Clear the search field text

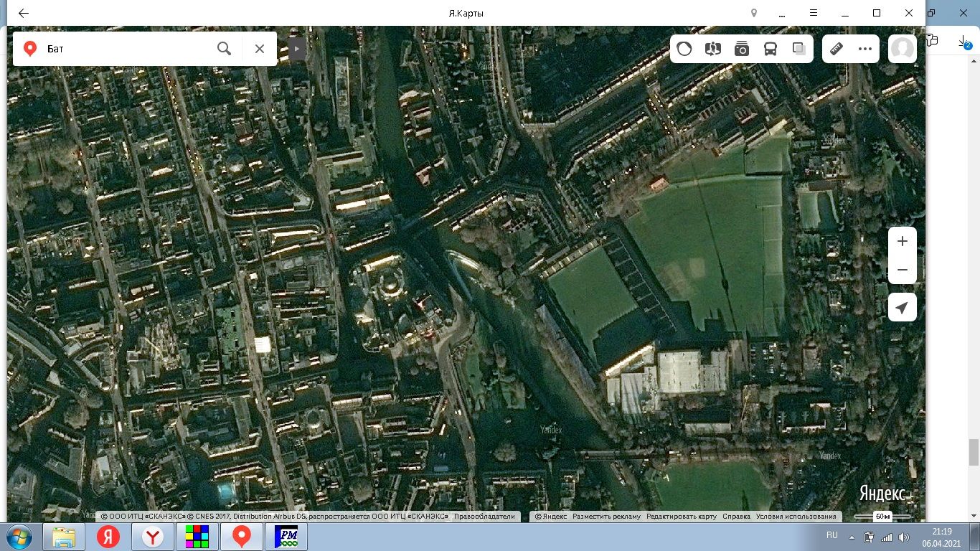[x=260, y=49]
